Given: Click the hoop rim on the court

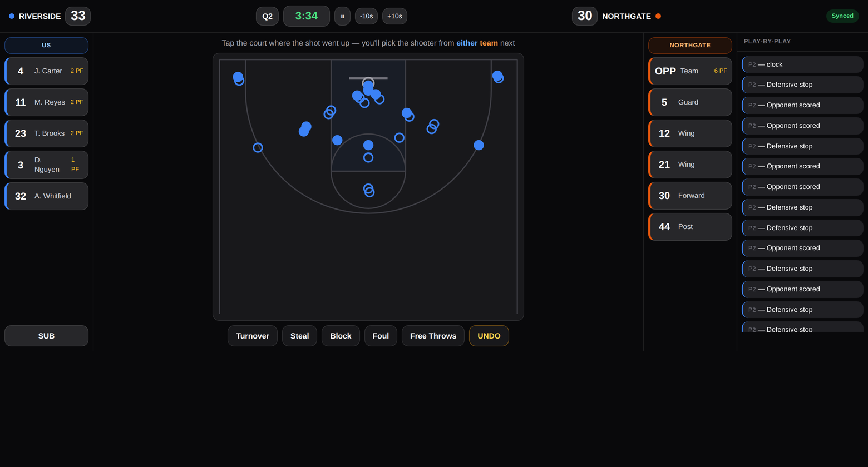Looking at the screenshot, I should [x=368, y=83].
